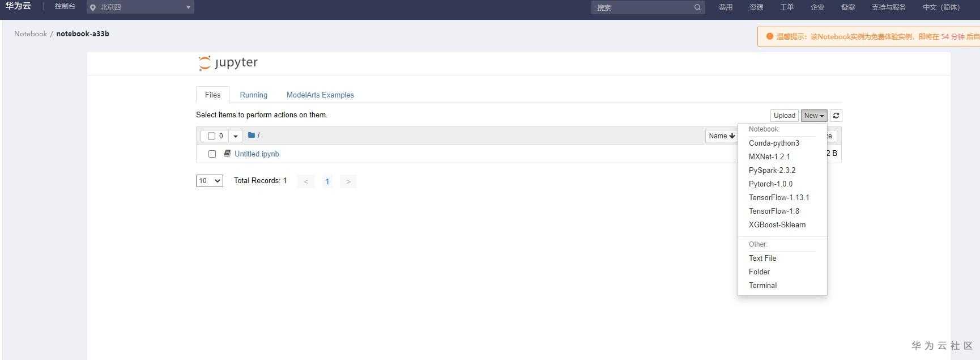This screenshot has width=980, height=360.
Task: Click the notebook icon beside Untitled.ipynb
Action: [227, 153]
